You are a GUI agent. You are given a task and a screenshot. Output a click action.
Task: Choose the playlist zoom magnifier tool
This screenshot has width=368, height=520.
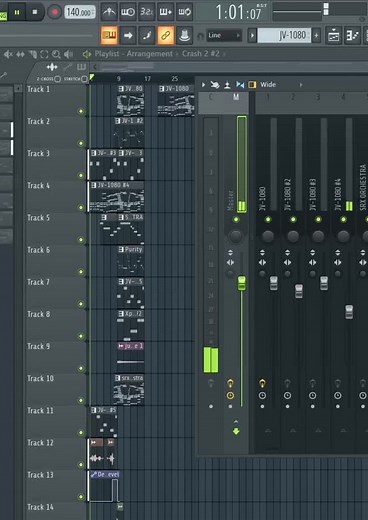pyautogui.click(x=56, y=54)
